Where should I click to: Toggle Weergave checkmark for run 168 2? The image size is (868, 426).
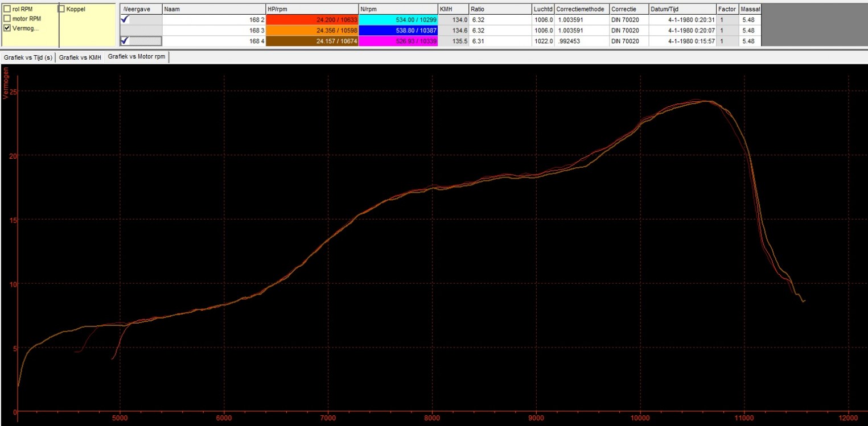tap(141, 19)
